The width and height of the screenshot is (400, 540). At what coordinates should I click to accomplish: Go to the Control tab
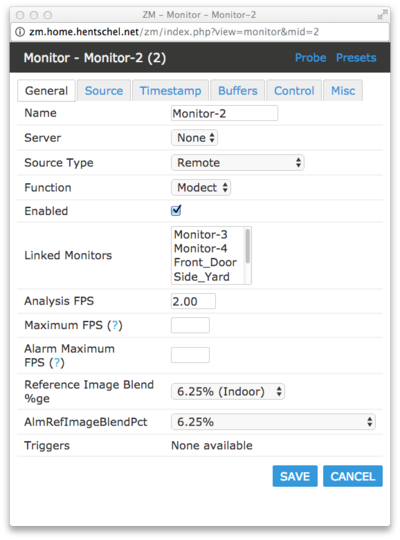click(294, 91)
